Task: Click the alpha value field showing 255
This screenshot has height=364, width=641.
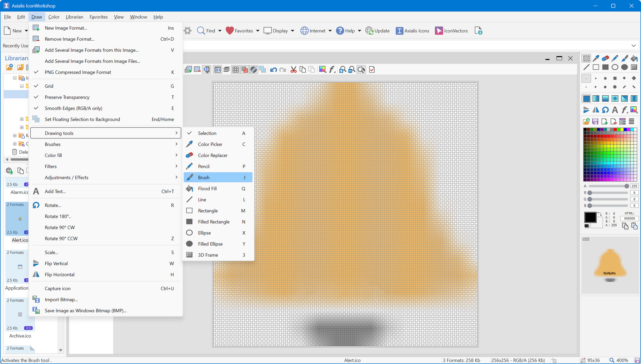Action: [634, 186]
